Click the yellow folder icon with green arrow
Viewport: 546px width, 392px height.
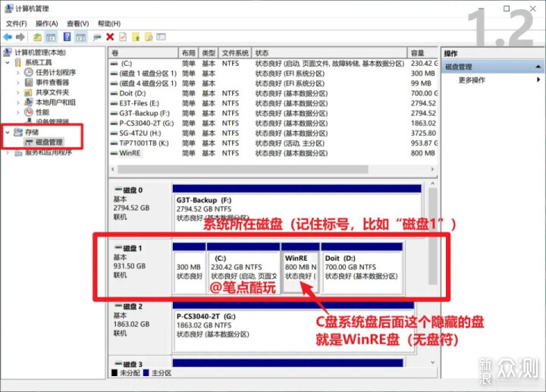[136, 36]
